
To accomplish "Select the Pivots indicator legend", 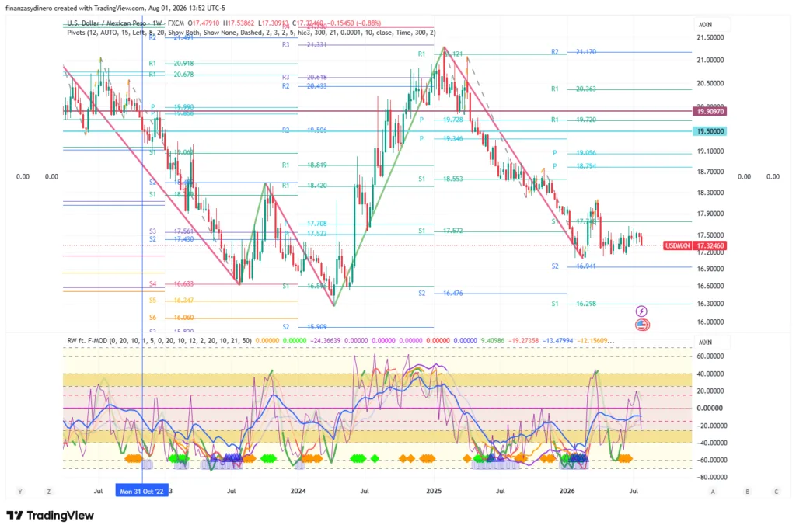I will point(251,33).
